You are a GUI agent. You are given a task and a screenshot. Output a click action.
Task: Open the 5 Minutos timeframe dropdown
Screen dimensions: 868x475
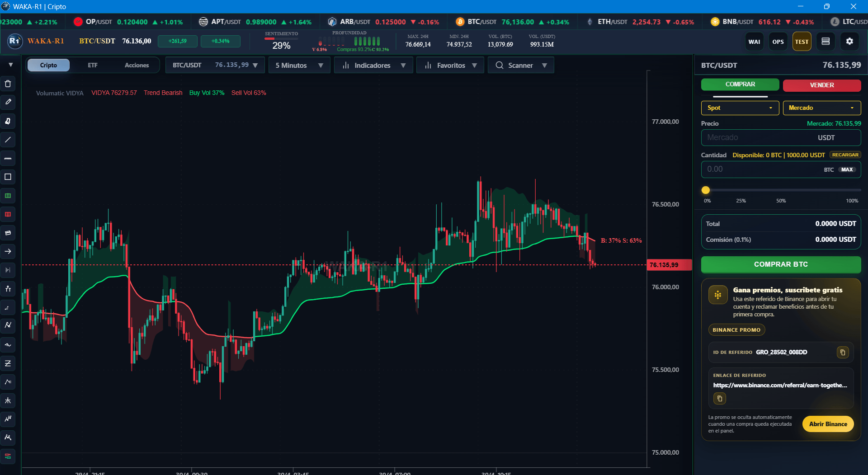[299, 66]
